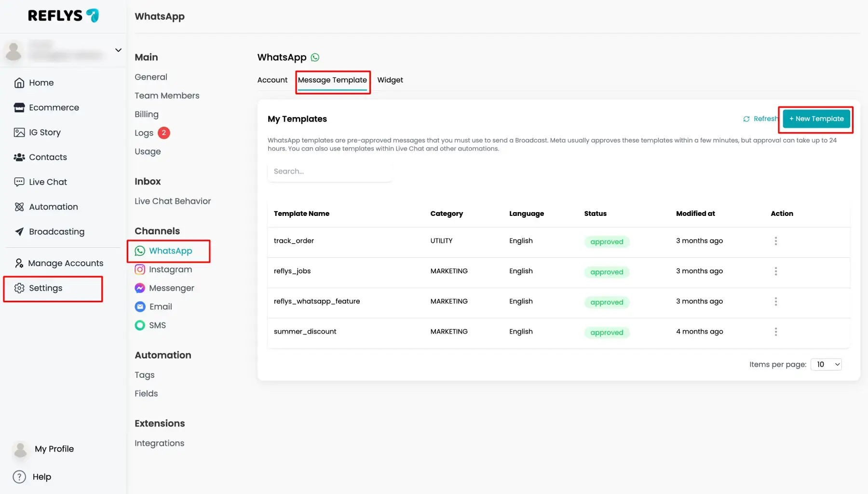Select the Messenger channel icon
This screenshot has width=868, height=494.
click(140, 288)
